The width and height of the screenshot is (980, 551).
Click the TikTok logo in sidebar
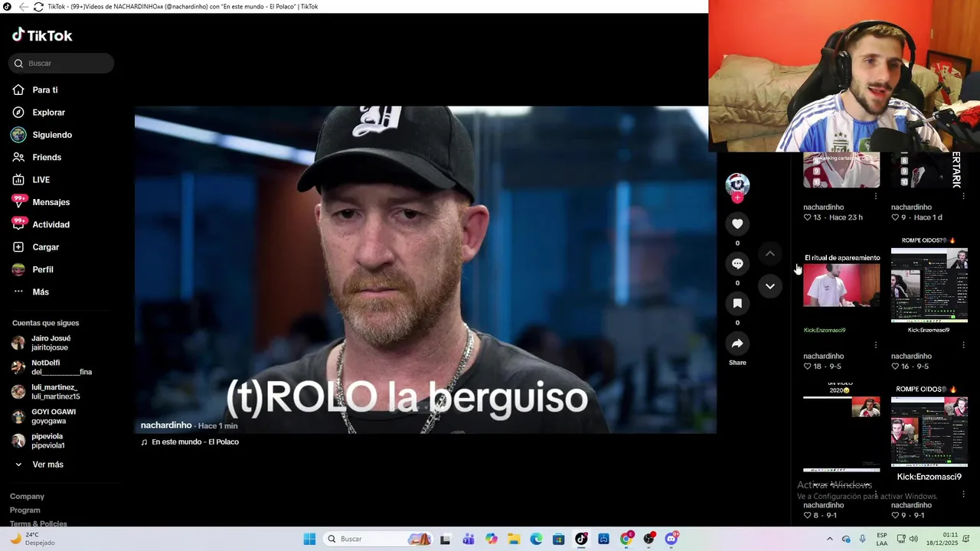coord(42,35)
